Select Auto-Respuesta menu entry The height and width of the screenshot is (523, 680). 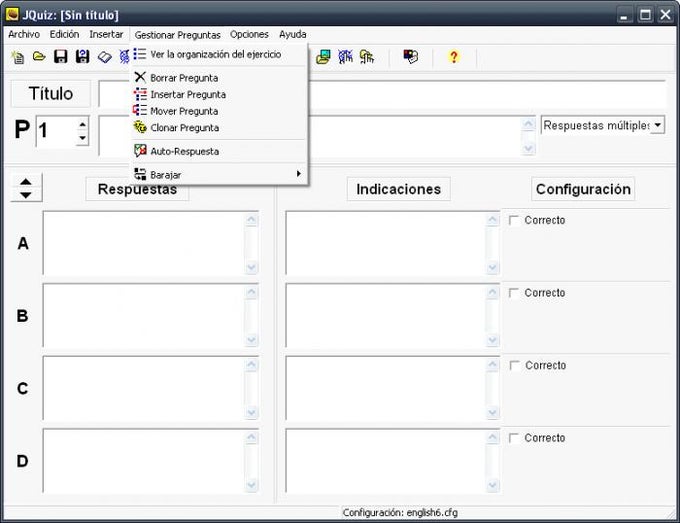click(219, 151)
